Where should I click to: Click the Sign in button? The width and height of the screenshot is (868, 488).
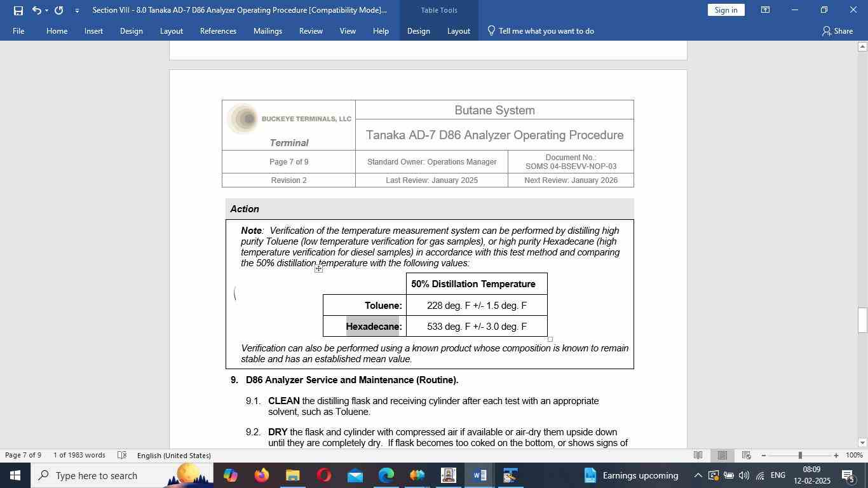pos(726,10)
